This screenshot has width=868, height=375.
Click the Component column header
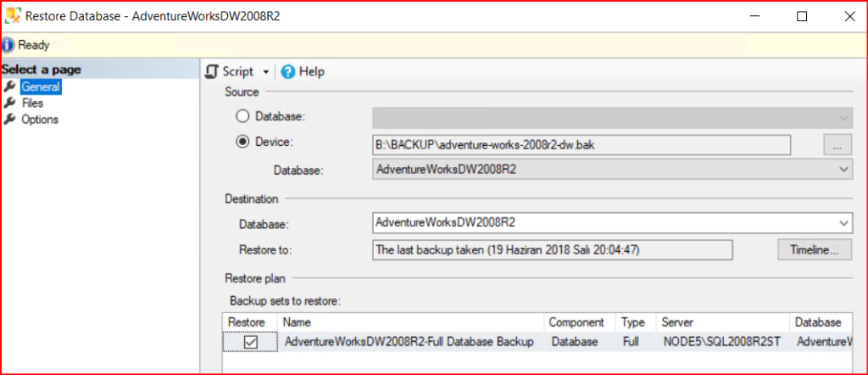point(580,322)
